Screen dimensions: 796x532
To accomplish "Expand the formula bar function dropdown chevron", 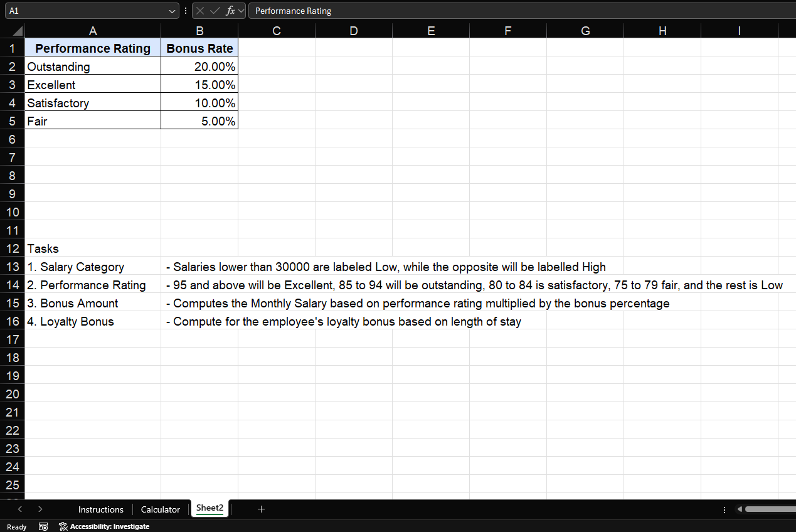I will tap(241, 11).
